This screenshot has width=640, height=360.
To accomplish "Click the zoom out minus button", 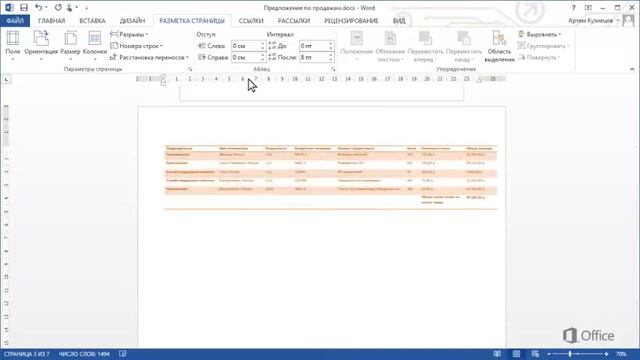I will point(549,354).
